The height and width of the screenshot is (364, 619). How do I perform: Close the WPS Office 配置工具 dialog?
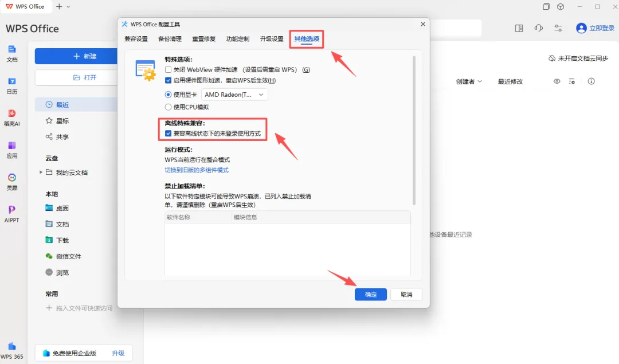click(x=423, y=24)
